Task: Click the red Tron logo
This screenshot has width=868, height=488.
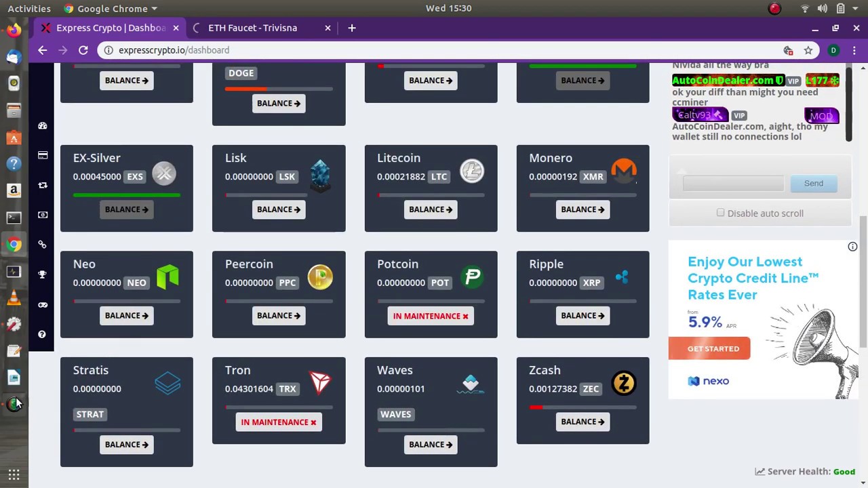Action: point(320,383)
